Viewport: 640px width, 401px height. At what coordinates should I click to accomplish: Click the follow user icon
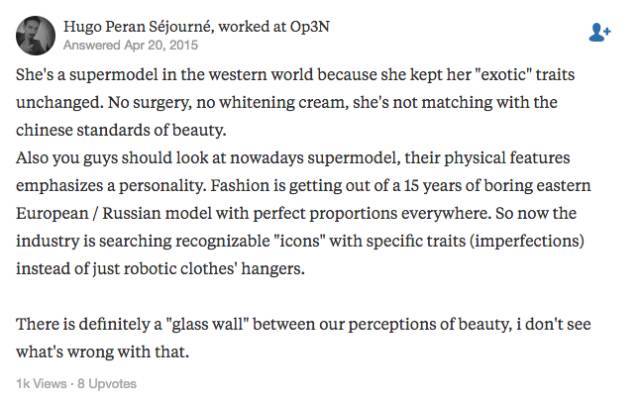point(599,32)
